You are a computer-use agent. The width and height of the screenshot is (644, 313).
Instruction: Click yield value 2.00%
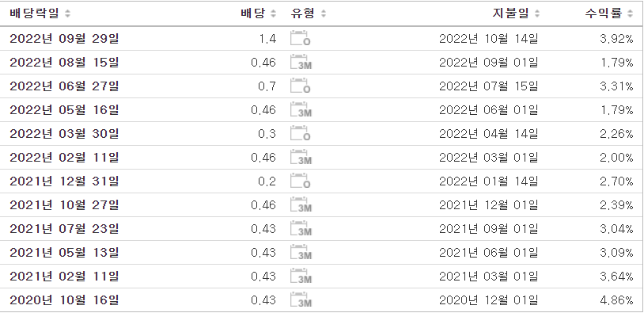click(616, 158)
